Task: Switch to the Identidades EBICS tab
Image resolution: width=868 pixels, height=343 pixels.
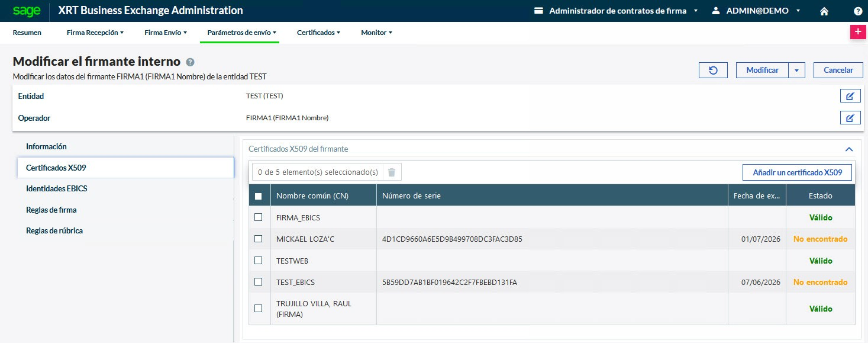Action: (57, 188)
